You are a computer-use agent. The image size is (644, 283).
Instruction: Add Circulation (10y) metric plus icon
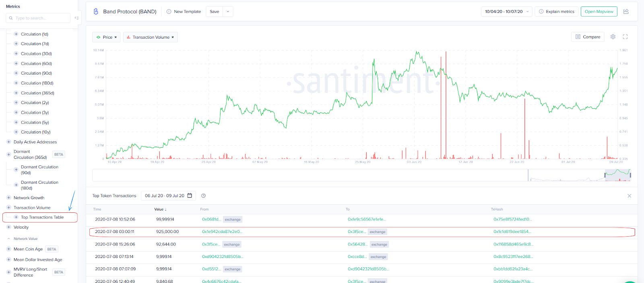(16, 132)
